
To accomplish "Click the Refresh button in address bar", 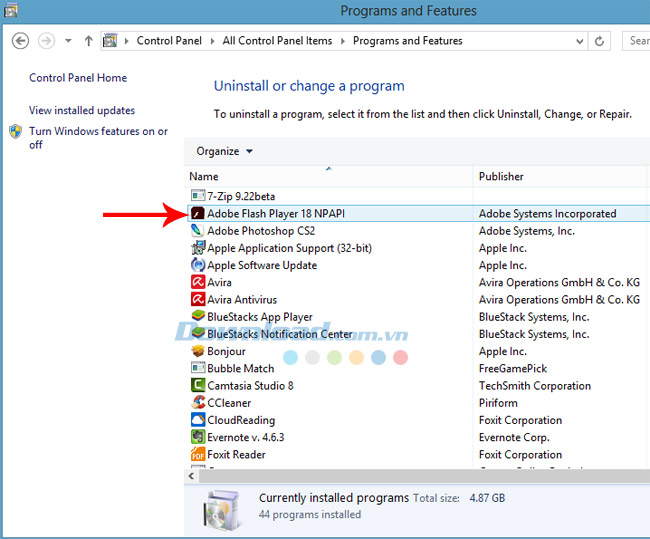I will tap(600, 41).
